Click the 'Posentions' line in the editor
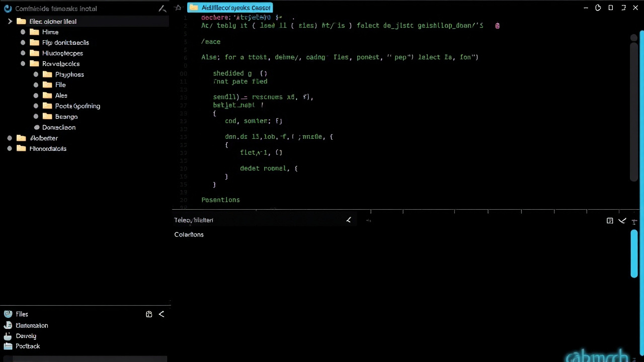This screenshot has height=362, width=644. coord(220,200)
